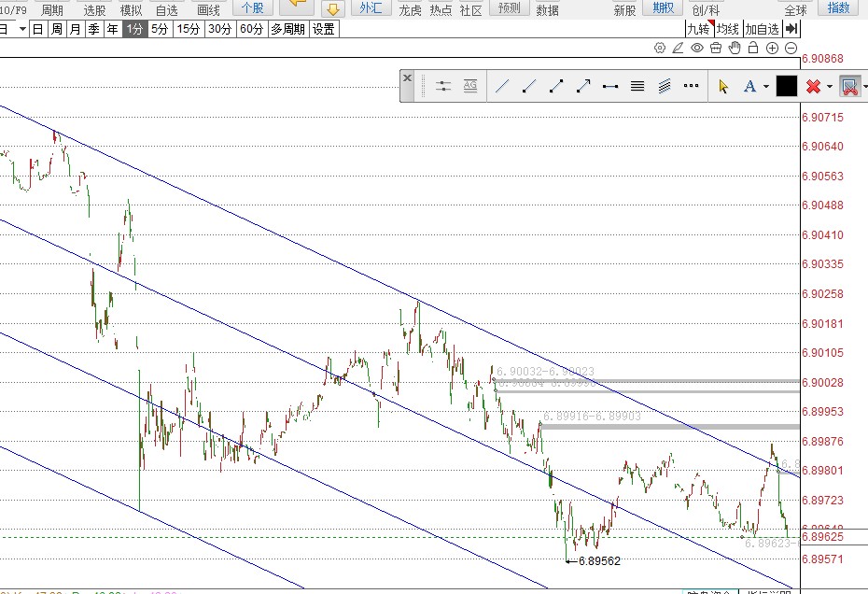Select the horizontal parallel lines tool
The height and width of the screenshot is (594, 868).
click(x=637, y=86)
